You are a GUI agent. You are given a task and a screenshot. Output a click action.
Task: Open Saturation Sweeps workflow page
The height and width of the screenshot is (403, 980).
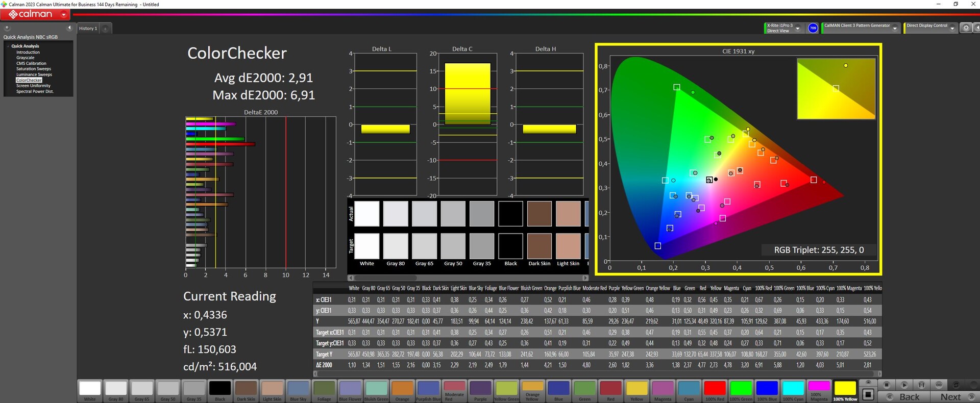point(34,69)
